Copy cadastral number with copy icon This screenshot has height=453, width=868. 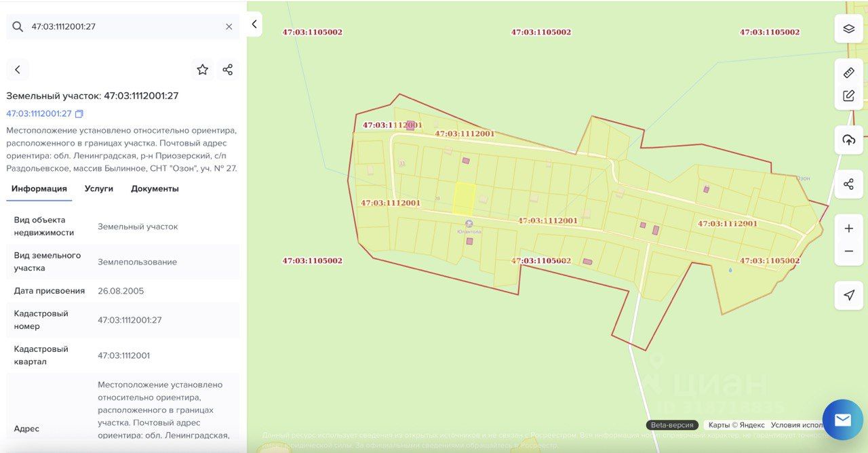tap(79, 114)
